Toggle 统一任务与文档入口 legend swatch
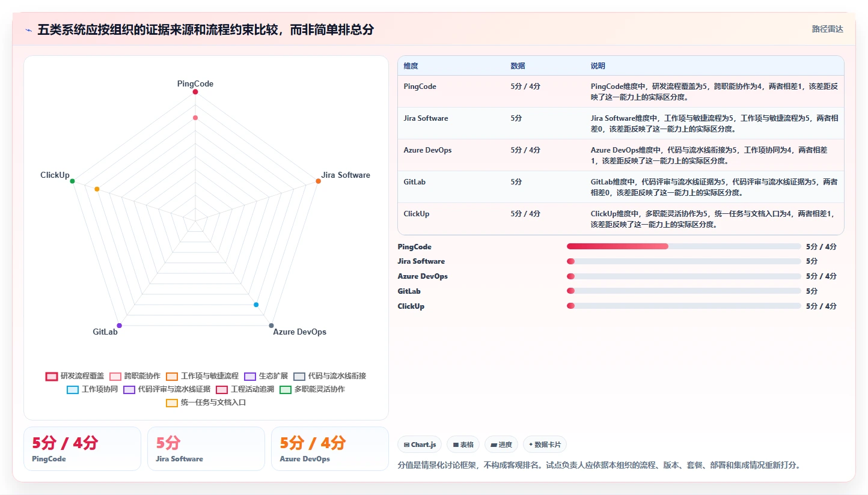Image resolution: width=868 pixels, height=495 pixels. tap(172, 402)
